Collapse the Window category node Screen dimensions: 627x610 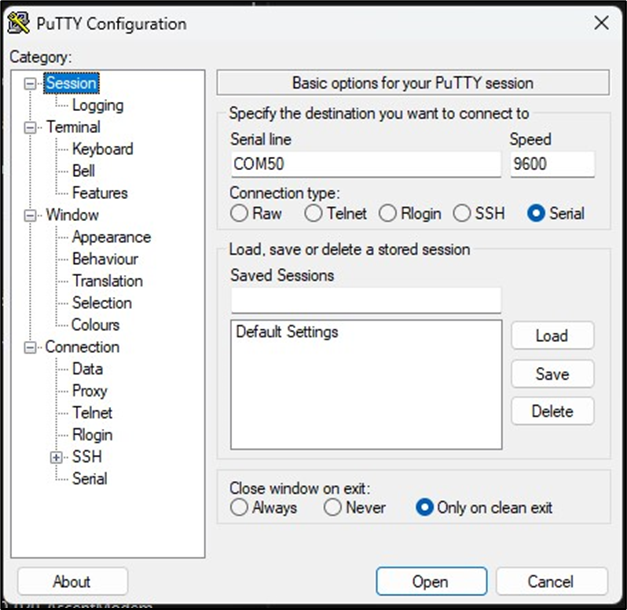pyautogui.click(x=30, y=215)
